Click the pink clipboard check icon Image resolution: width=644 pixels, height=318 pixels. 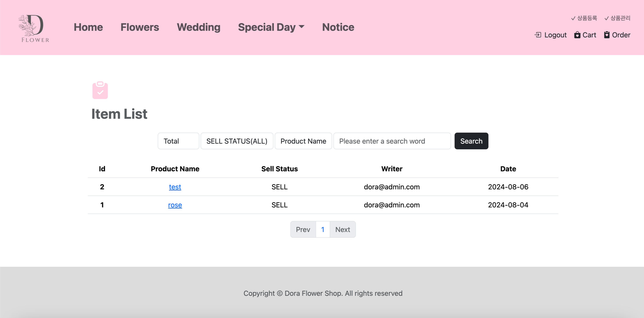100,90
